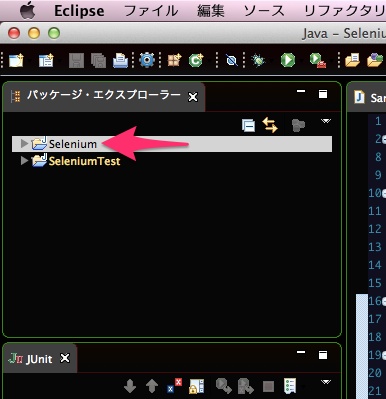Click Previous Failed Test up arrow in JUnit
This screenshot has width=386, height=399.
pos(152,387)
